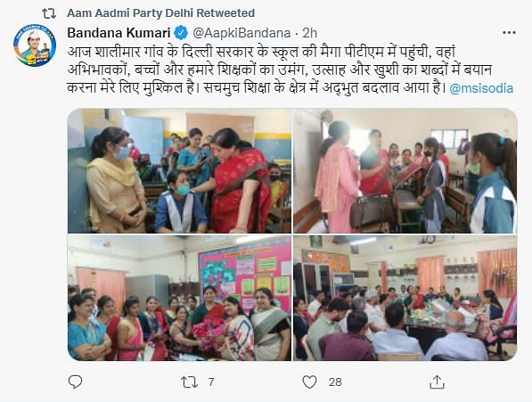The height and width of the screenshot is (402, 532).
Task: Open the @AapkiBandana handle link
Action: coord(241,33)
